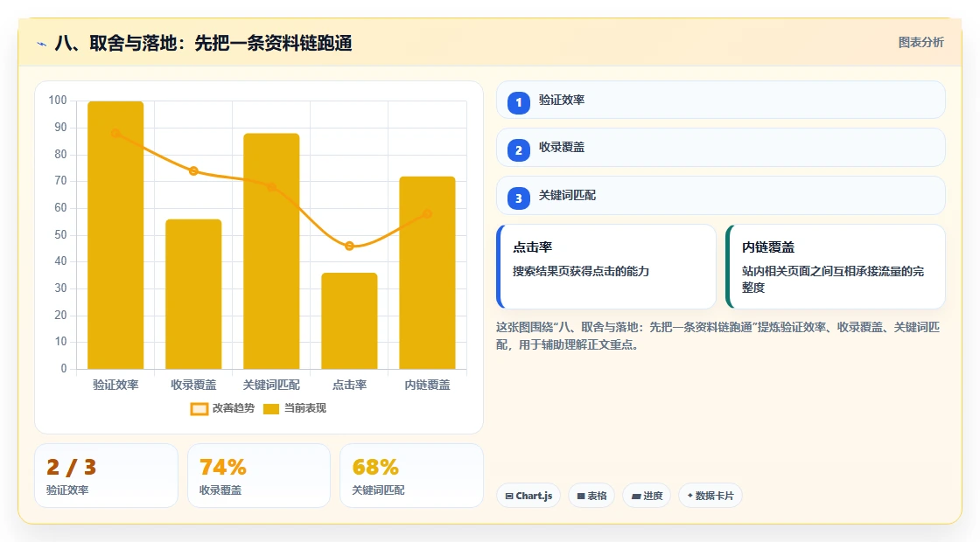Click the 关键词匹配 bar in the chart
The image size is (980, 542).
(271, 251)
